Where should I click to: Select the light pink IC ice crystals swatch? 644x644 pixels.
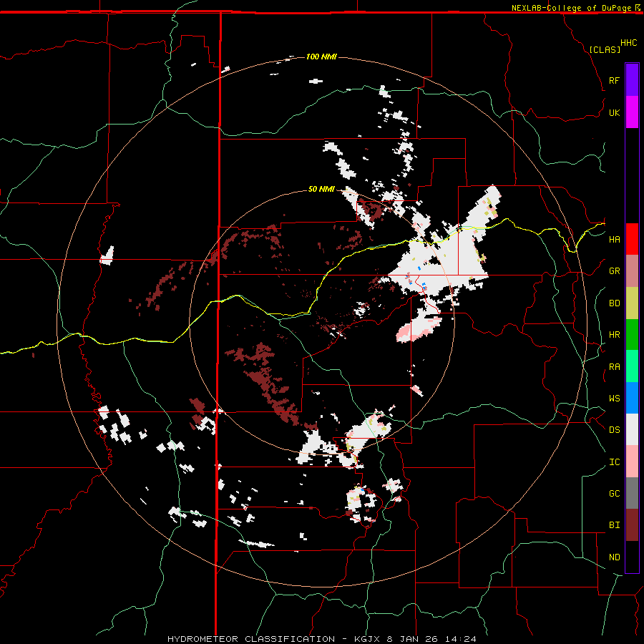click(x=632, y=462)
